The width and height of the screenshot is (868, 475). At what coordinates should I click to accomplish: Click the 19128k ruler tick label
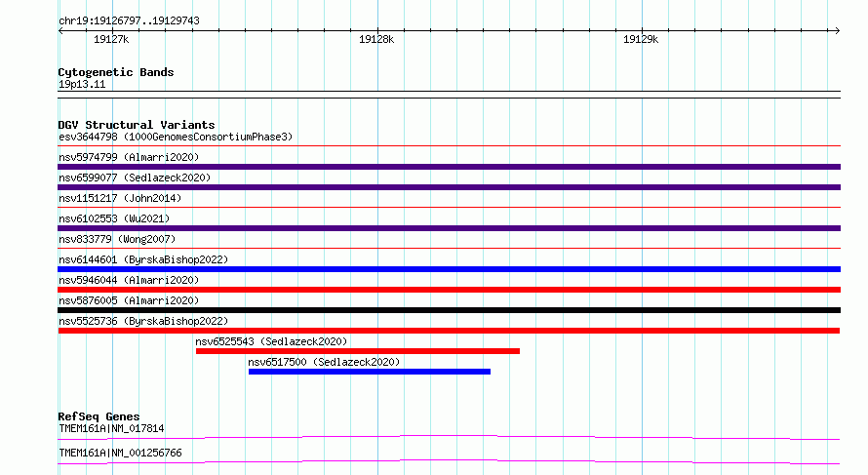pyautogui.click(x=376, y=39)
